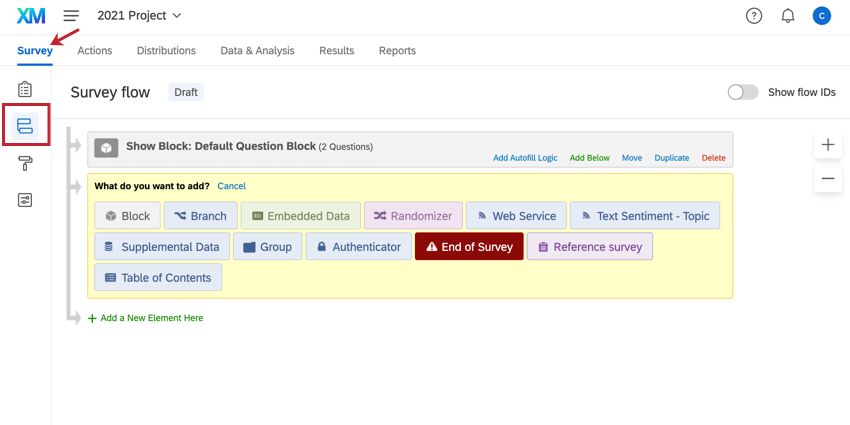Image resolution: width=850 pixels, height=425 pixels.
Task: Click the Cancel link
Action: pos(231,186)
